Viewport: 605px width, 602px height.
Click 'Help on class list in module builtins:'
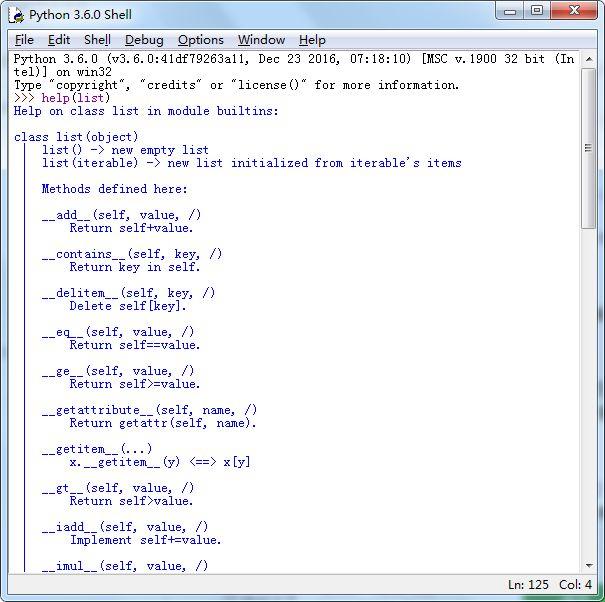[146, 111]
